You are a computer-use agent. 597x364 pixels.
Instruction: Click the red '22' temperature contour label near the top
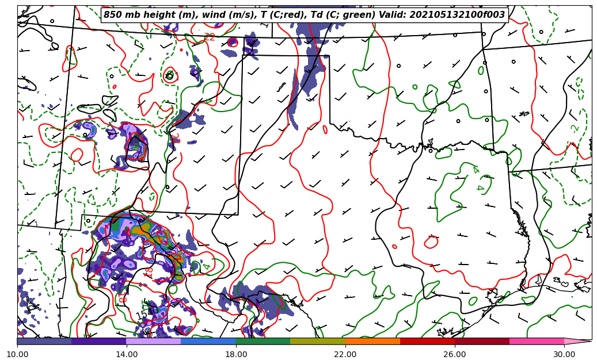coord(210,37)
